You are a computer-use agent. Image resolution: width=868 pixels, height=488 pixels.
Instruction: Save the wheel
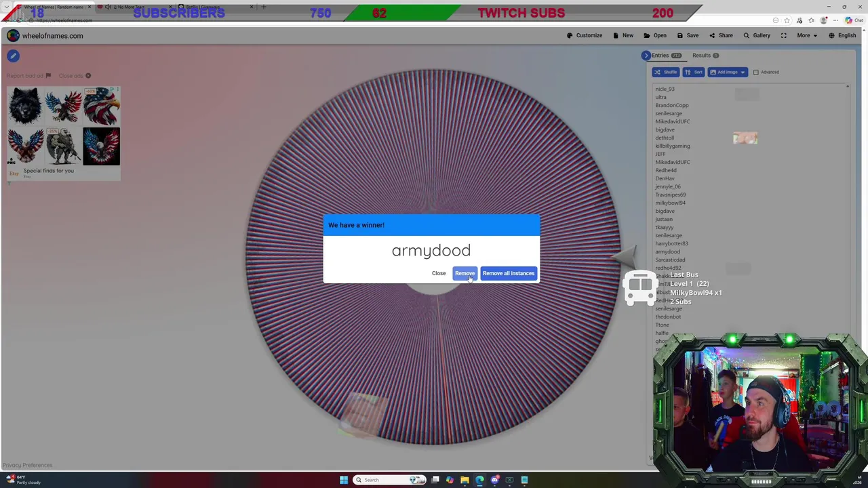688,35
